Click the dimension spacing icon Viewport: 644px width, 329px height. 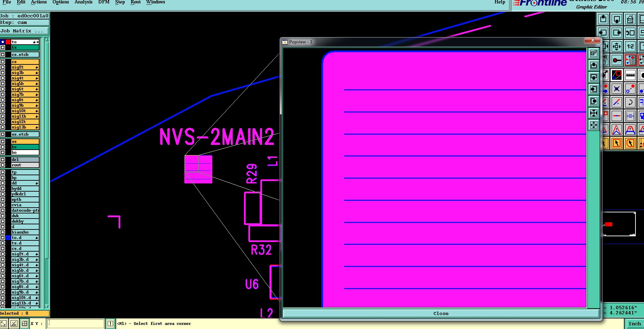click(630, 116)
